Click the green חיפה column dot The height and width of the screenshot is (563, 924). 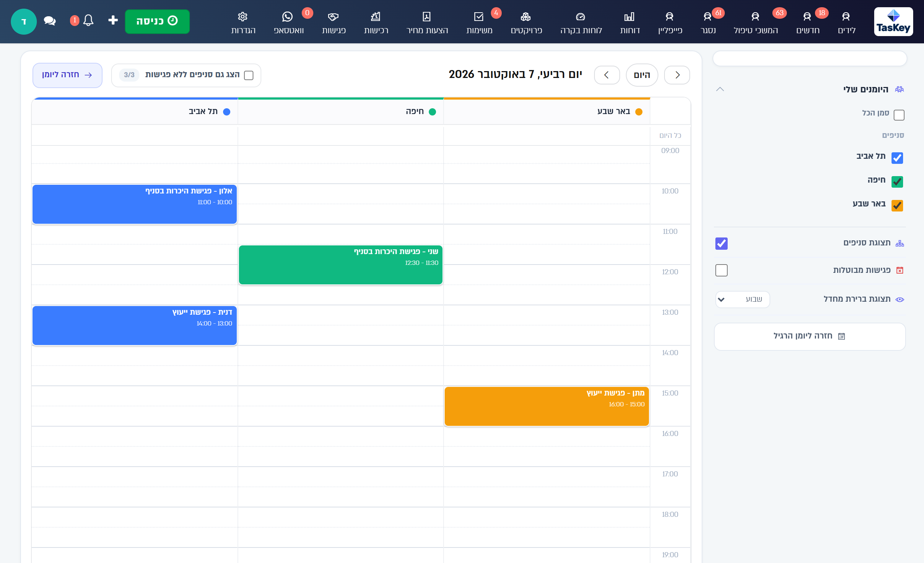pyautogui.click(x=432, y=112)
